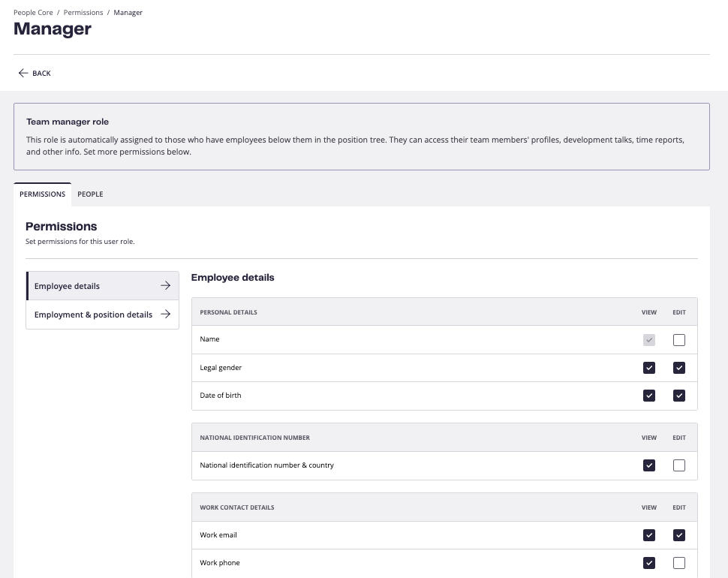This screenshot has width=728, height=578.
Task: Uncheck View permission for Legal gender
Action: (x=649, y=368)
